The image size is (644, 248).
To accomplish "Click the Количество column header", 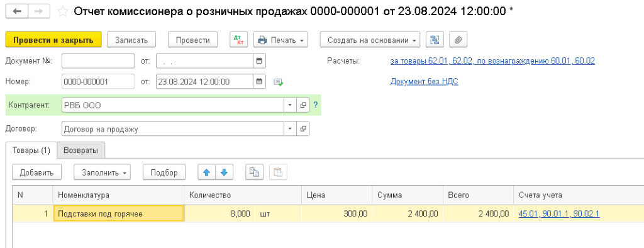I will click(243, 195).
